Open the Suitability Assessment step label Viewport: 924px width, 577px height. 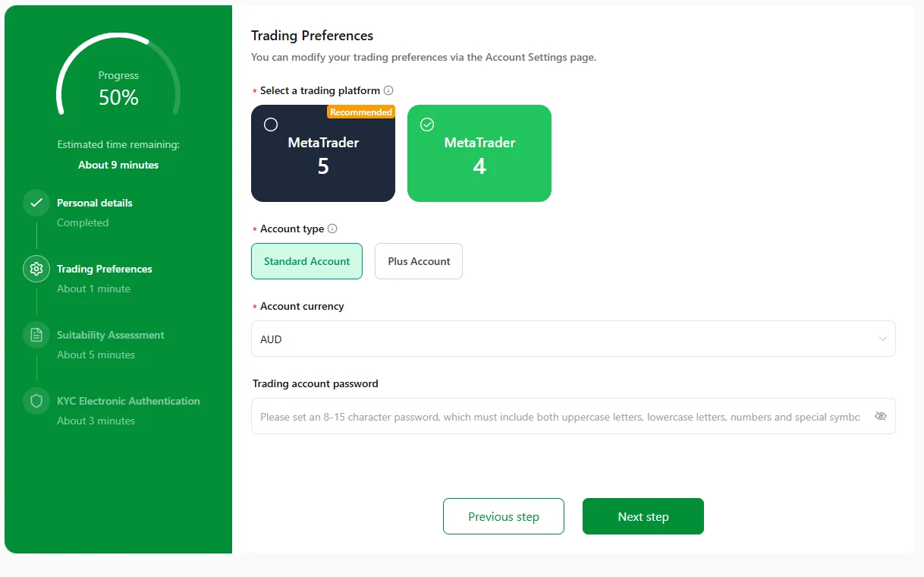coord(111,335)
